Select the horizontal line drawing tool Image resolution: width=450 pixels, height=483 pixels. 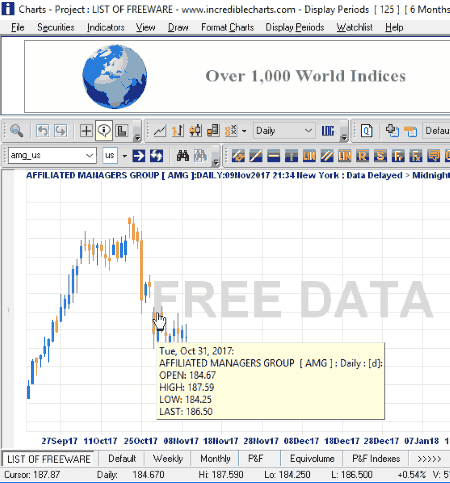(x=274, y=156)
